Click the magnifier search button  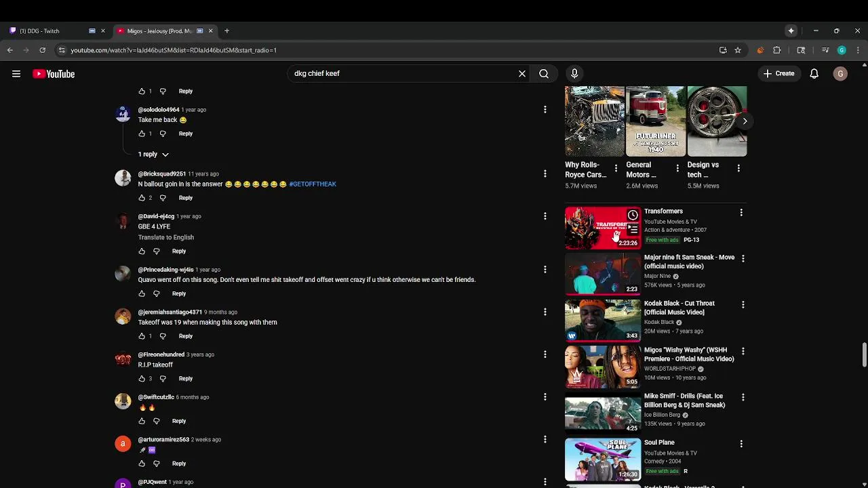(x=544, y=73)
